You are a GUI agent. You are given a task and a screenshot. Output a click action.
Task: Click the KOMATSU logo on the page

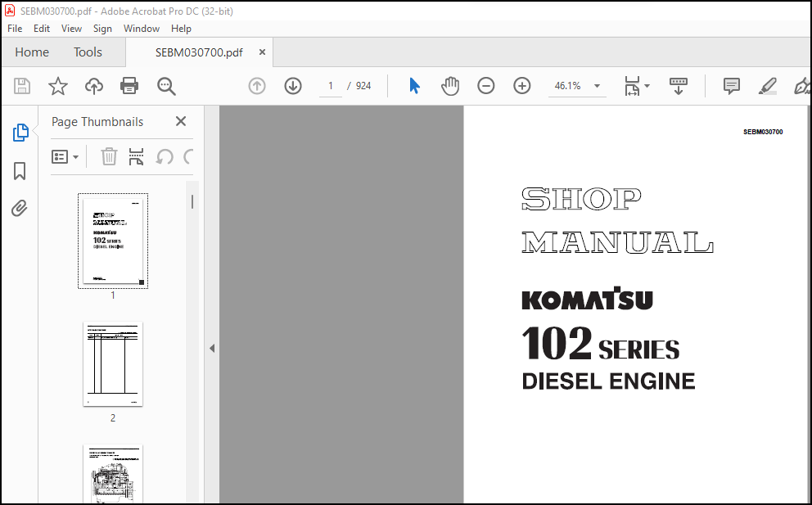(x=587, y=299)
